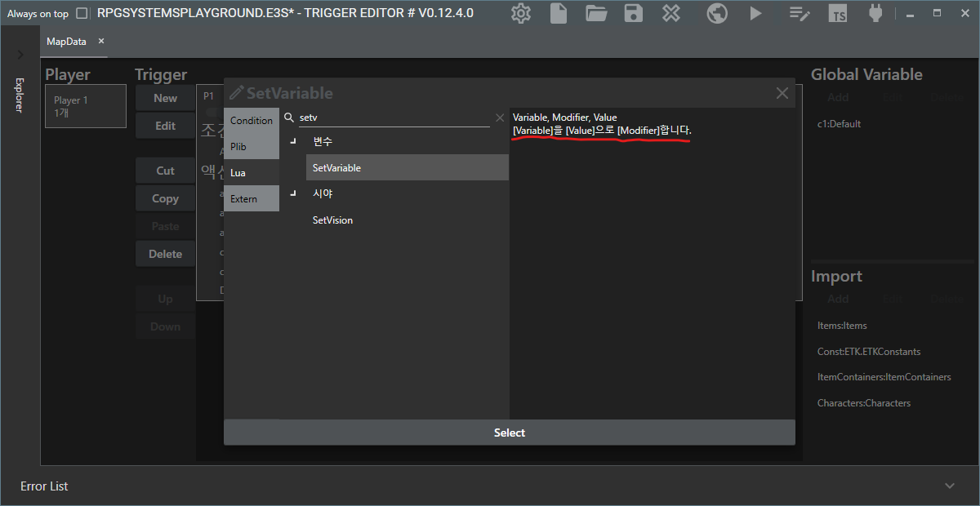The height and width of the screenshot is (506, 980).
Task: Select Player 1 in the Player list
Action: click(86, 106)
